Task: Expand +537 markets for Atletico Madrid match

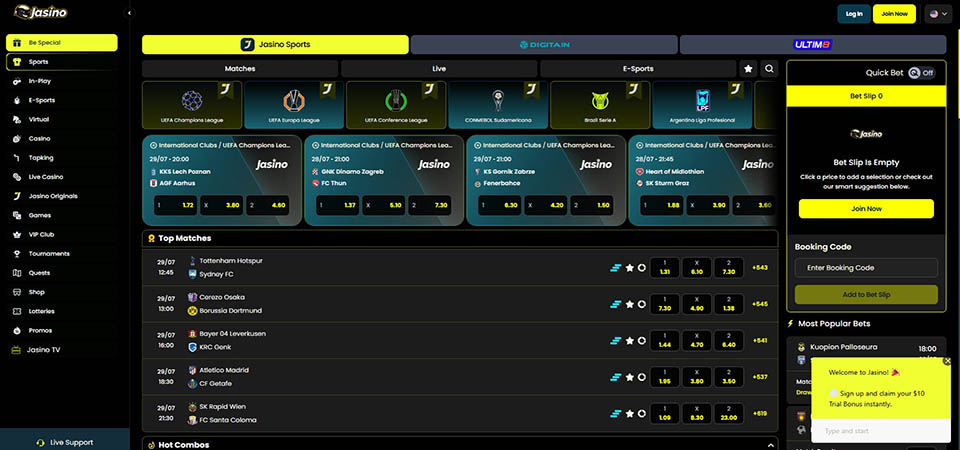Action: (x=760, y=377)
